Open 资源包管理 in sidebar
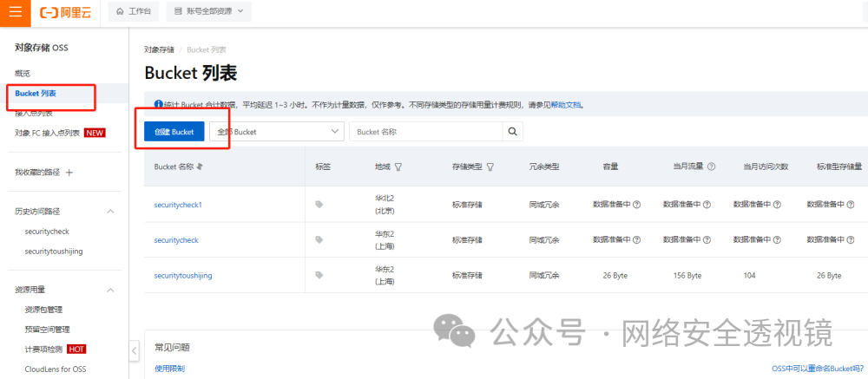Screen dimensions: 868x379 click(x=43, y=310)
